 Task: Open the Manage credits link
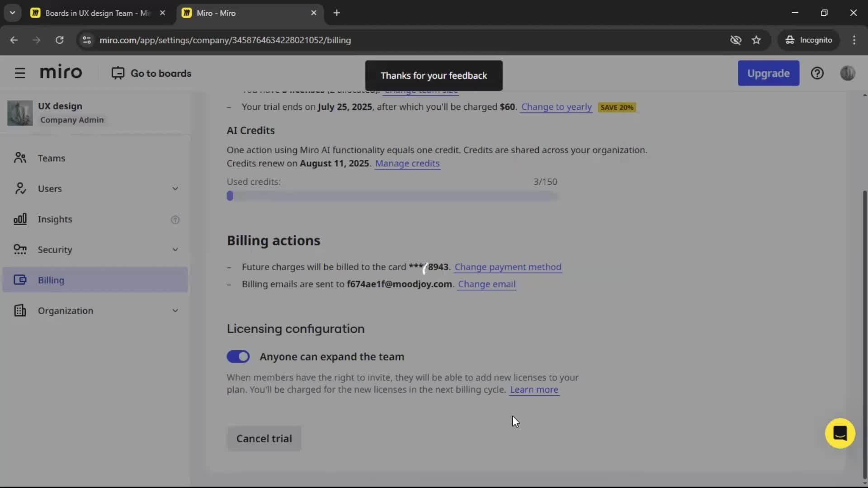click(x=407, y=164)
